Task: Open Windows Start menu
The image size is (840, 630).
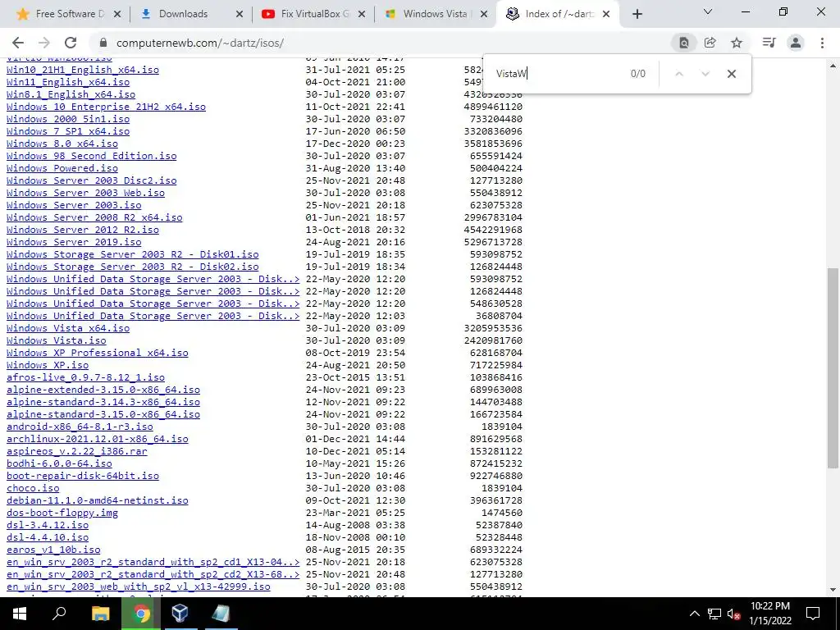Action: coord(20,614)
